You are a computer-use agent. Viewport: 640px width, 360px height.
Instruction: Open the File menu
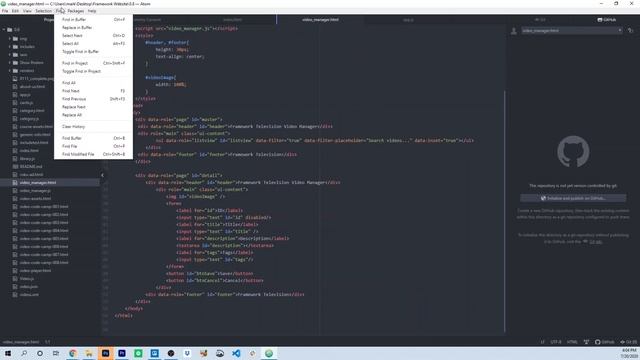(5, 11)
